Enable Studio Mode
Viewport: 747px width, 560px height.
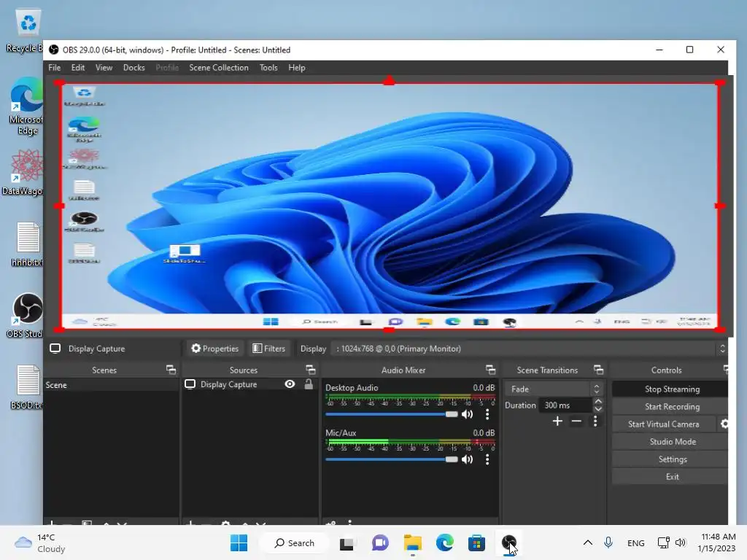tap(670, 441)
